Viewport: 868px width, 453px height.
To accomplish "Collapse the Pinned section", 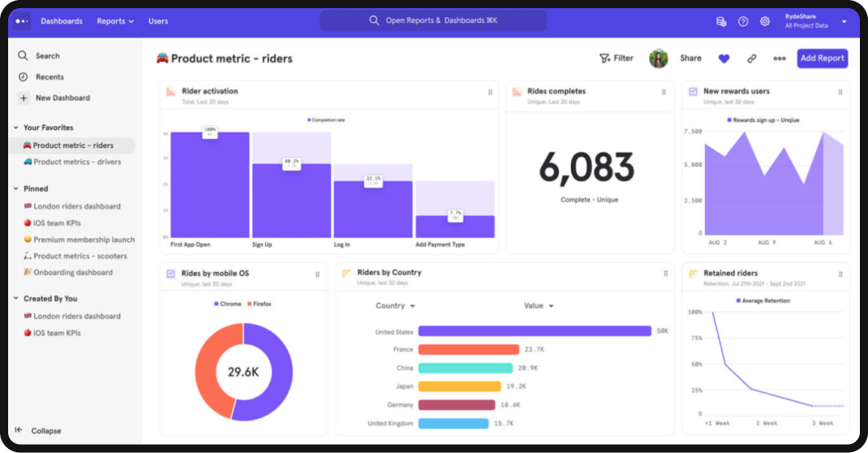I will (16, 189).
